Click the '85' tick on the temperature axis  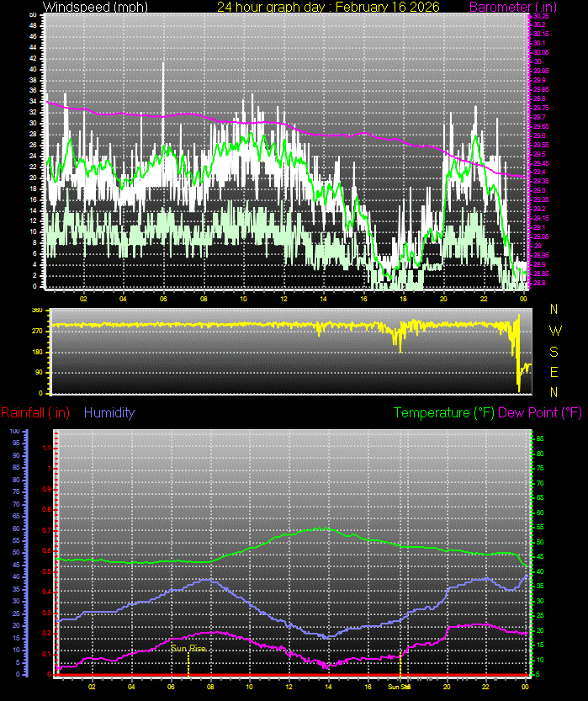tap(540, 439)
